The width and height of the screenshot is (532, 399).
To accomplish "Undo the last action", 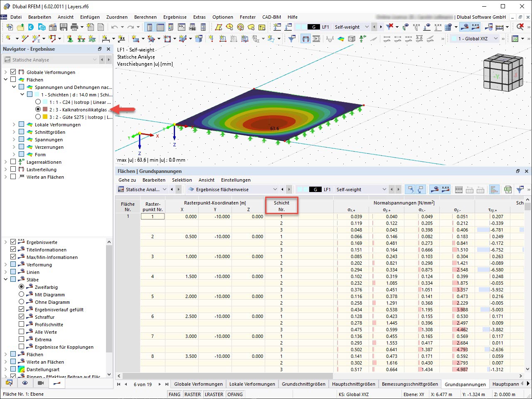I will tap(114, 27).
